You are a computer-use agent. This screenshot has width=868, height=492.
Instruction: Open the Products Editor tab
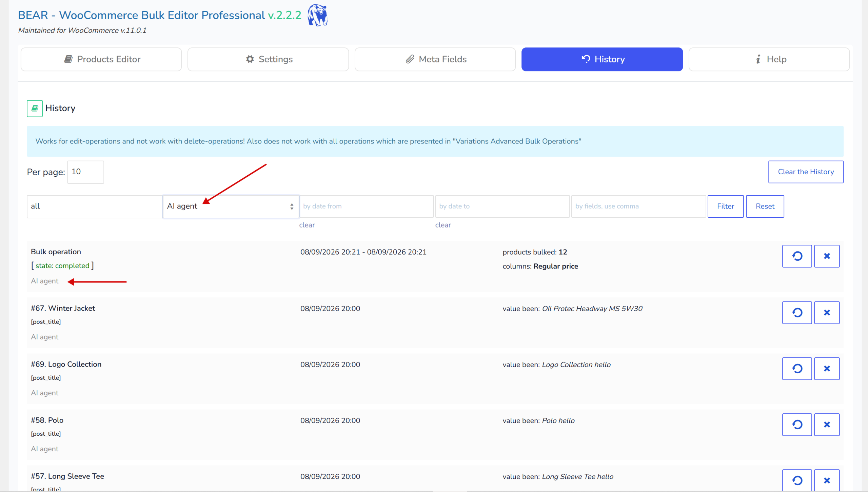(101, 59)
